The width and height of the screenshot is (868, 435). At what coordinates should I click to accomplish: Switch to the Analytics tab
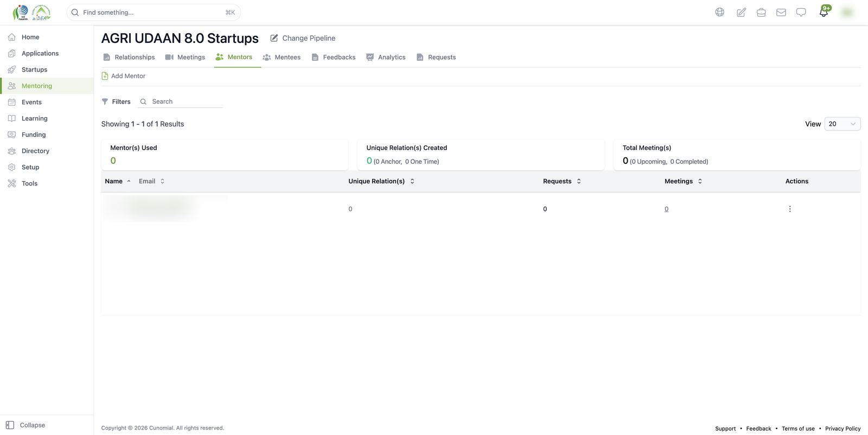pyautogui.click(x=386, y=57)
